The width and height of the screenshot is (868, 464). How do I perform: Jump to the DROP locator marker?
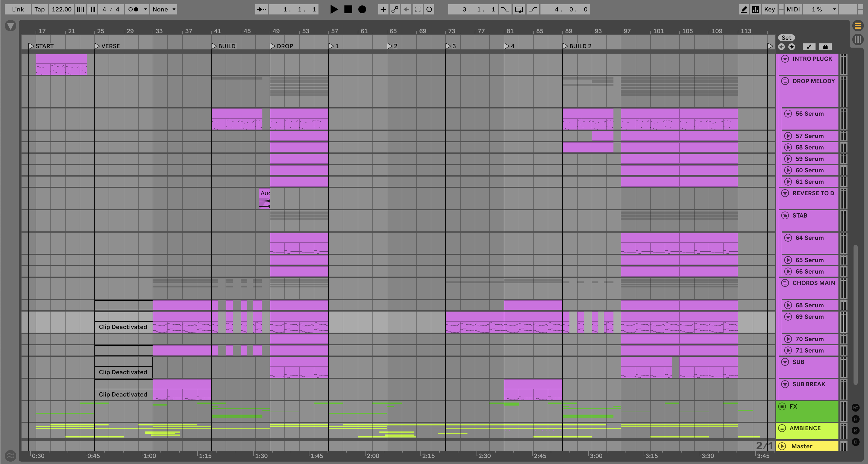click(273, 46)
